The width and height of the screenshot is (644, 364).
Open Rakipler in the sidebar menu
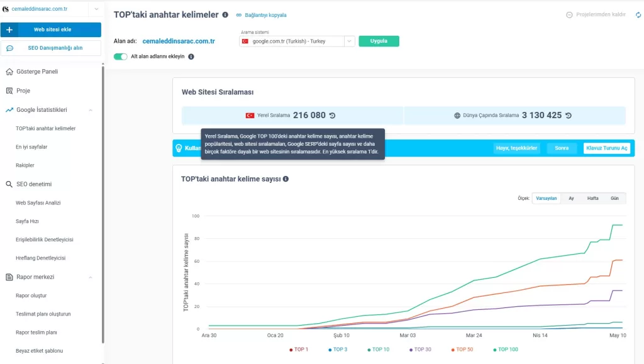point(25,165)
